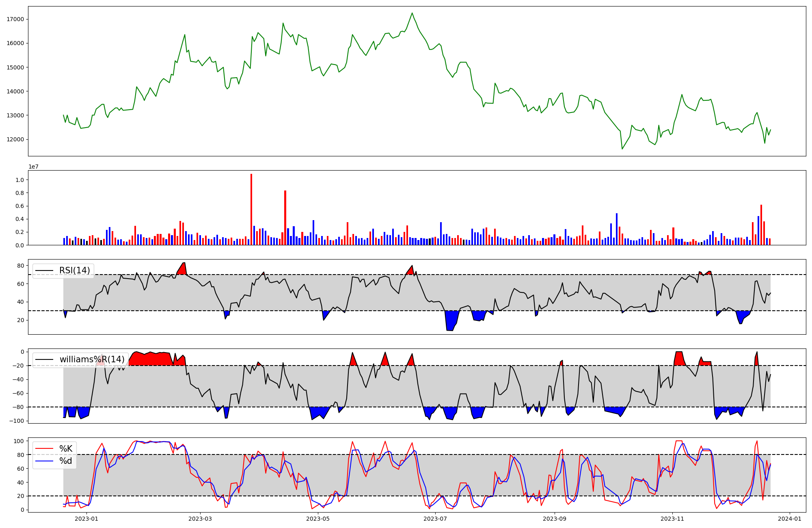Click the blue %d legend line sample
Viewport: 812px width, 528px height.
pos(45,461)
